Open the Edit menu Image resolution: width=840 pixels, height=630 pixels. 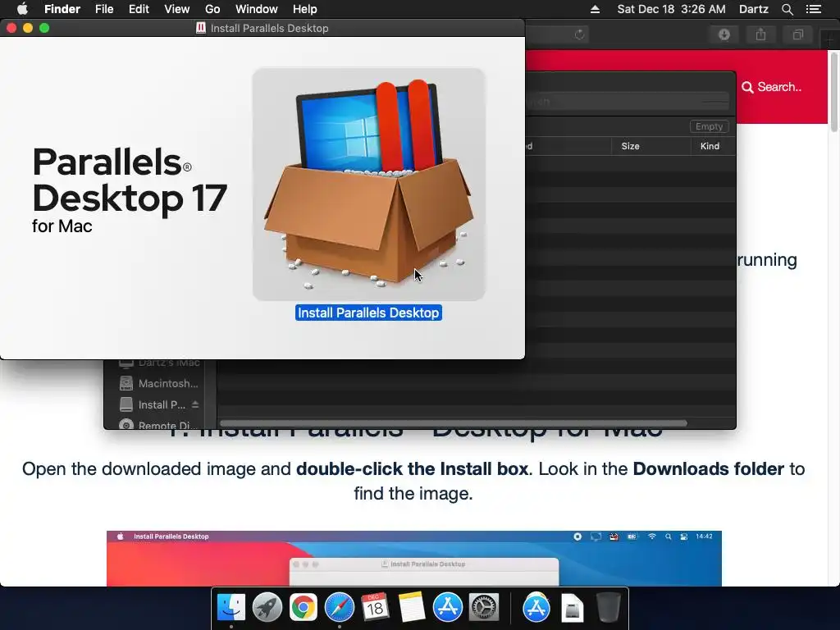[x=139, y=9]
